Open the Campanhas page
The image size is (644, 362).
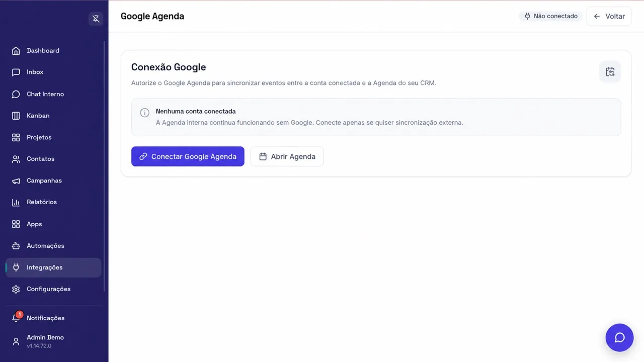point(53,180)
